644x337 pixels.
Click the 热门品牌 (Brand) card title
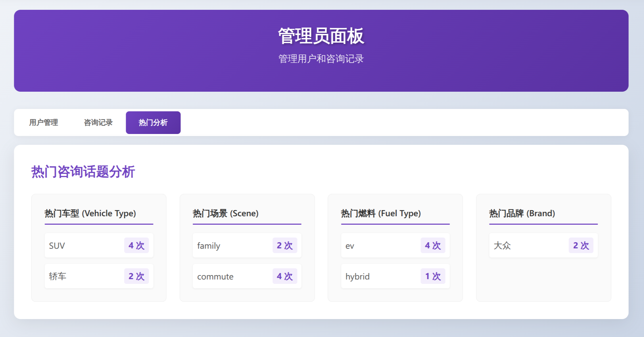tap(522, 214)
